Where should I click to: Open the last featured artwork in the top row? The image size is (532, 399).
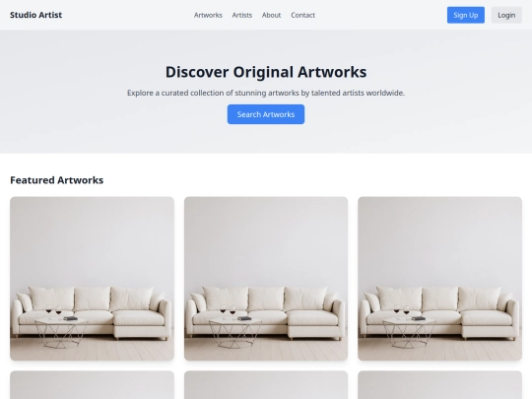(439, 279)
